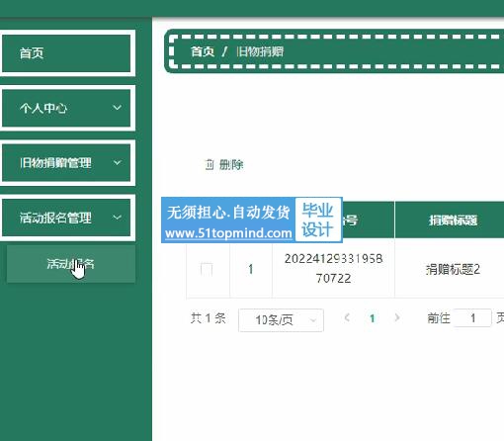Tick the checkbox in row 1
The image size is (504, 441).
coord(207,269)
